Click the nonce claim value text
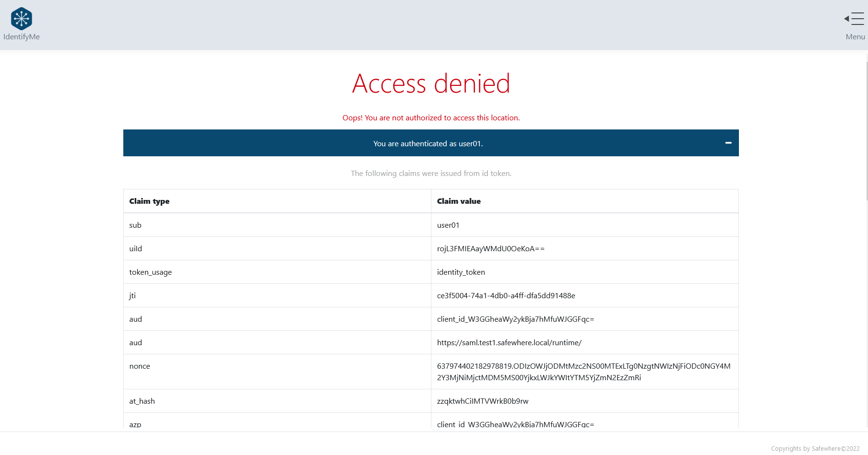Viewport: 868px width, 455px height. tap(583, 372)
